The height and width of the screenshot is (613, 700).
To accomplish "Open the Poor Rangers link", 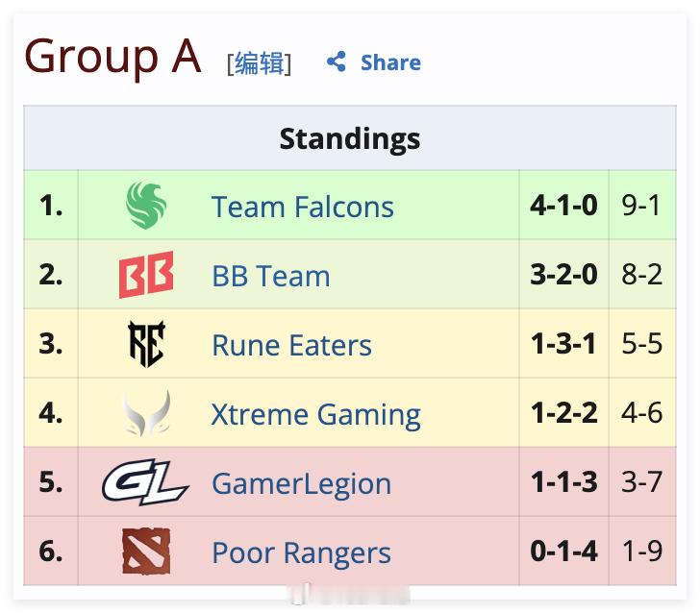I will tap(301, 552).
